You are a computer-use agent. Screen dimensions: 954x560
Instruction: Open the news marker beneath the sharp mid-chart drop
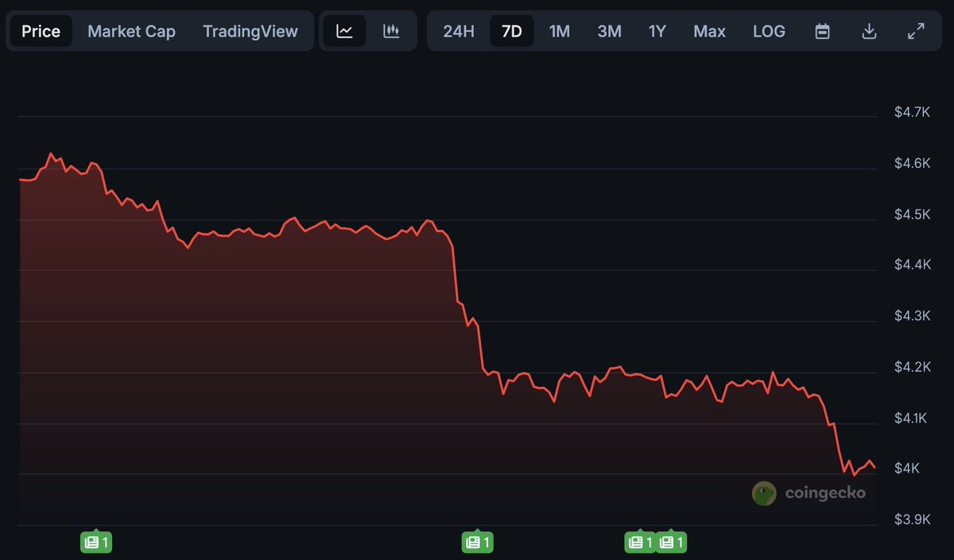click(x=476, y=543)
